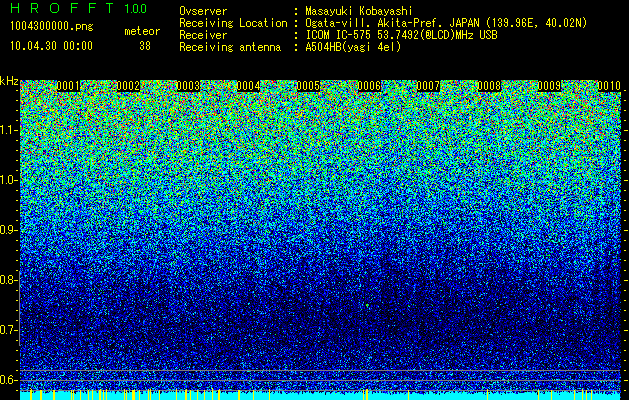Viewport: 629px width, 400px height.
Task: Click the 0005 minute marker
Action: (x=308, y=86)
